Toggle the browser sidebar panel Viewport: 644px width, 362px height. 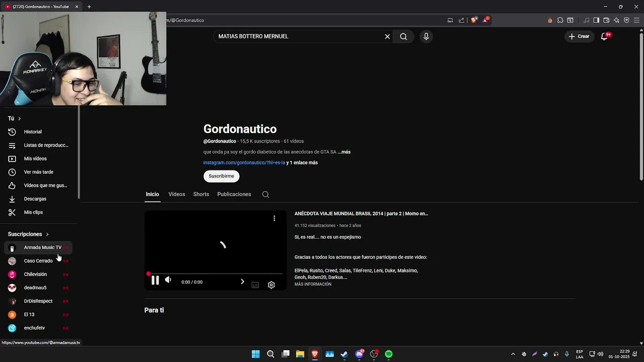(596, 20)
